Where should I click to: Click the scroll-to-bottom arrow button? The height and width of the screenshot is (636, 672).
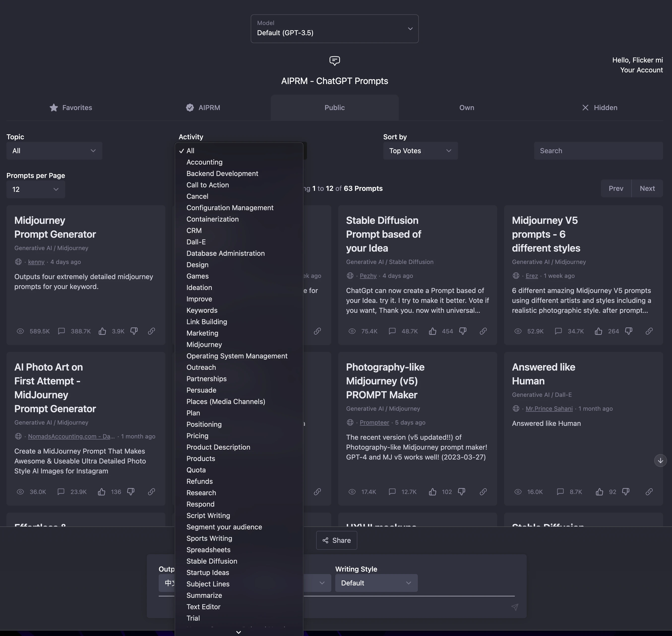660,460
